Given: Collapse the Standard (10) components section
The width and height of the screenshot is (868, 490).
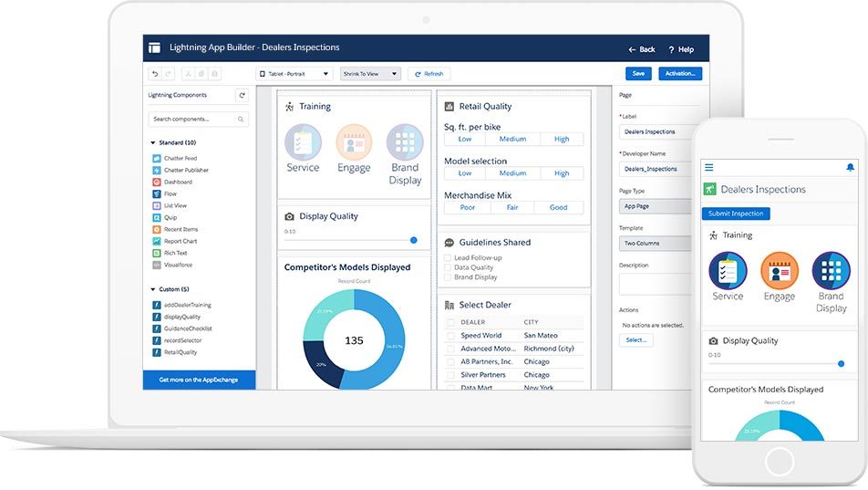Looking at the screenshot, I should point(152,143).
